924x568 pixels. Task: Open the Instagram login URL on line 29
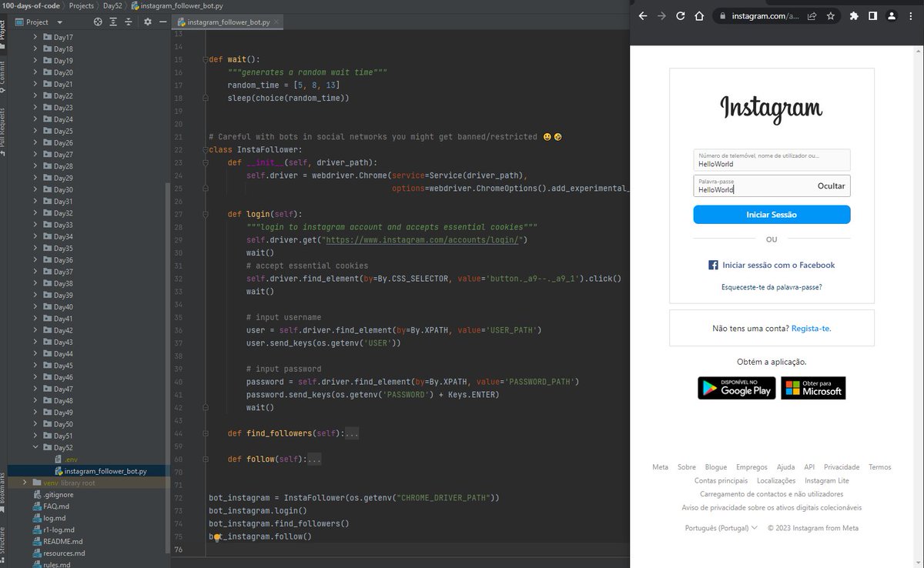pos(423,240)
